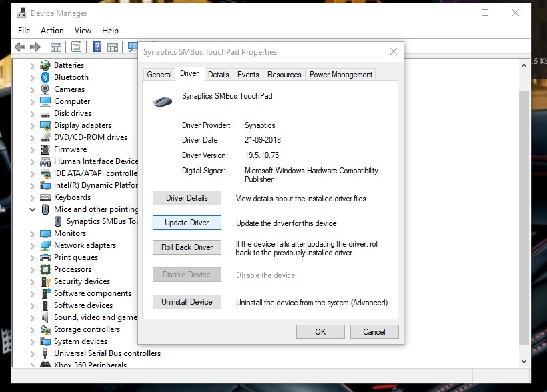Confirm dialog with OK button
This screenshot has width=547, height=392.
[320, 331]
